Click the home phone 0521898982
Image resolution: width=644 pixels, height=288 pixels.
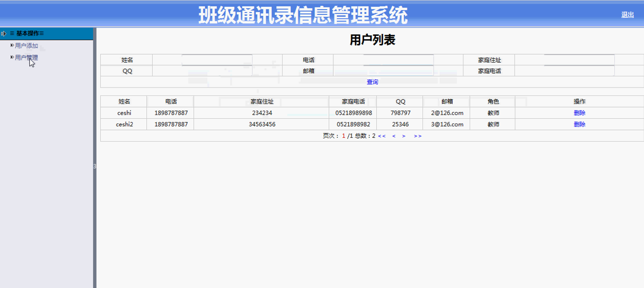coord(353,125)
